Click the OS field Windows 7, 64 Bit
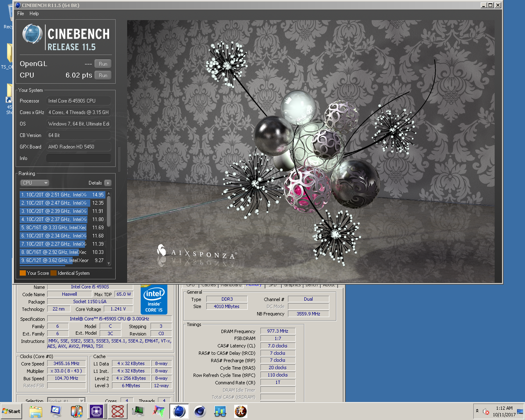 coord(78,124)
